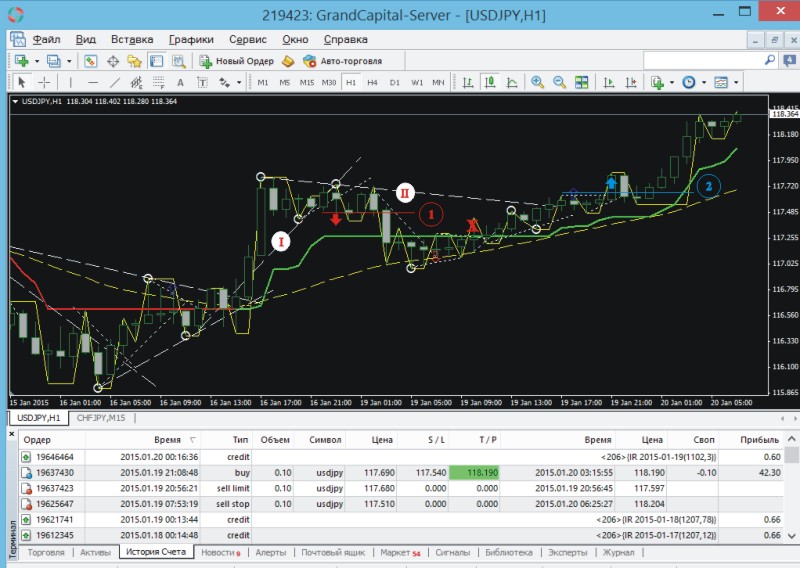This screenshot has height=568, width=800.
Task: Open the chart templates icon
Action: 721,82
